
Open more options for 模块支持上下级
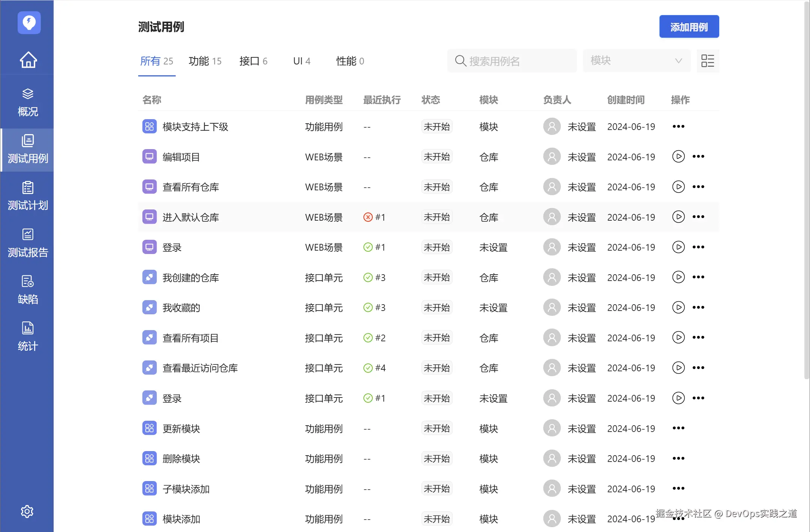click(678, 127)
